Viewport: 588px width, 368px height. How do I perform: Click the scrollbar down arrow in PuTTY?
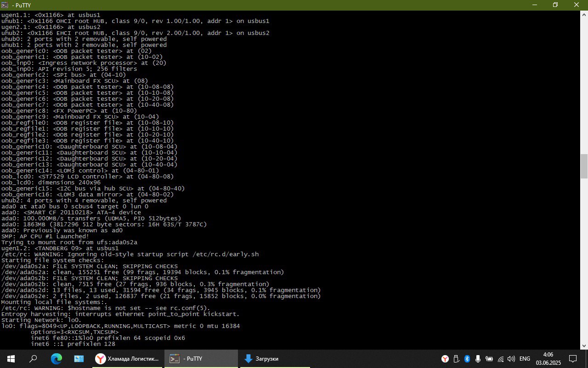coord(584,345)
